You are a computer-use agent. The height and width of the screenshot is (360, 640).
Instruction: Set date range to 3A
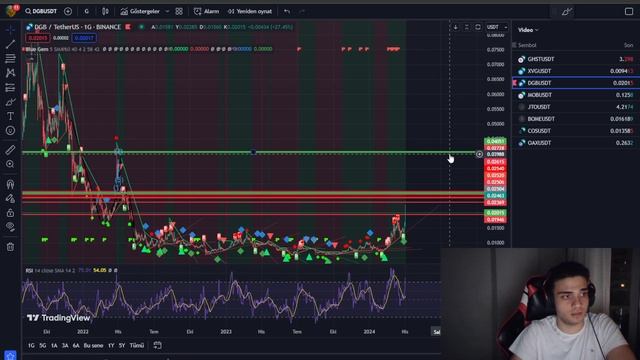coord(65,346)
